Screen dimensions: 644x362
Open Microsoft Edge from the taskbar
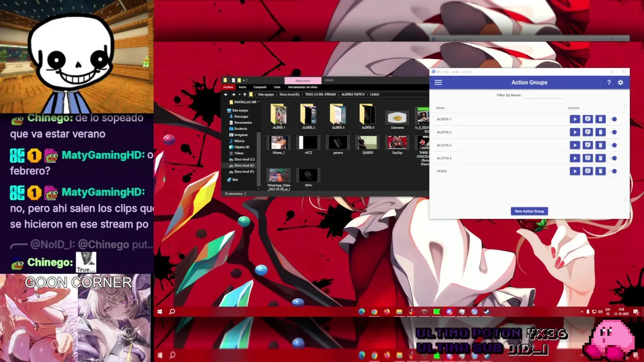pos(361,312)
